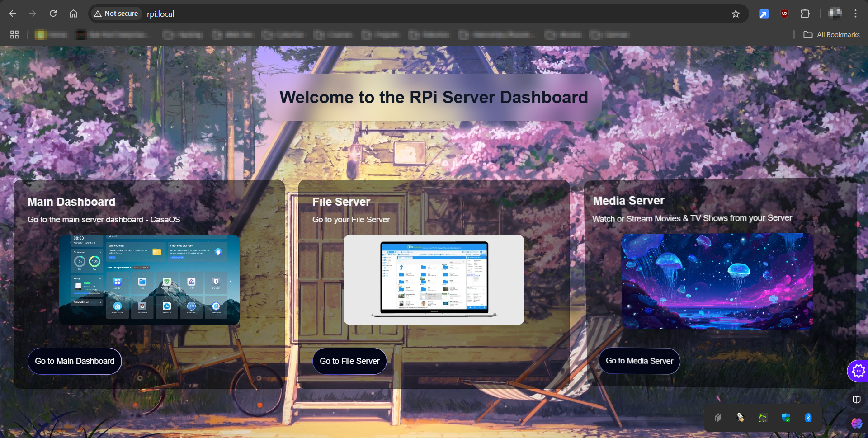
Task: Open the colorful brain assistant icon
Action: coord(857,423)
